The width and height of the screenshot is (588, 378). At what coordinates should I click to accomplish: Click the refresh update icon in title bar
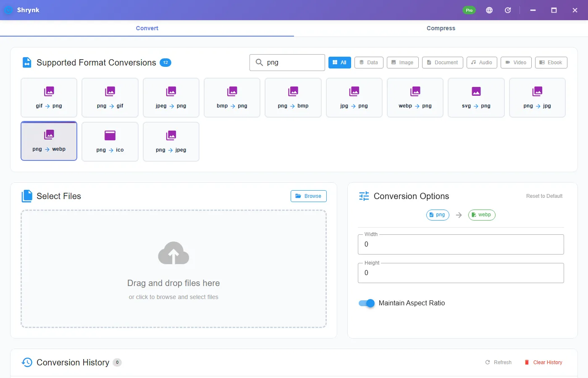pos(508,10)
